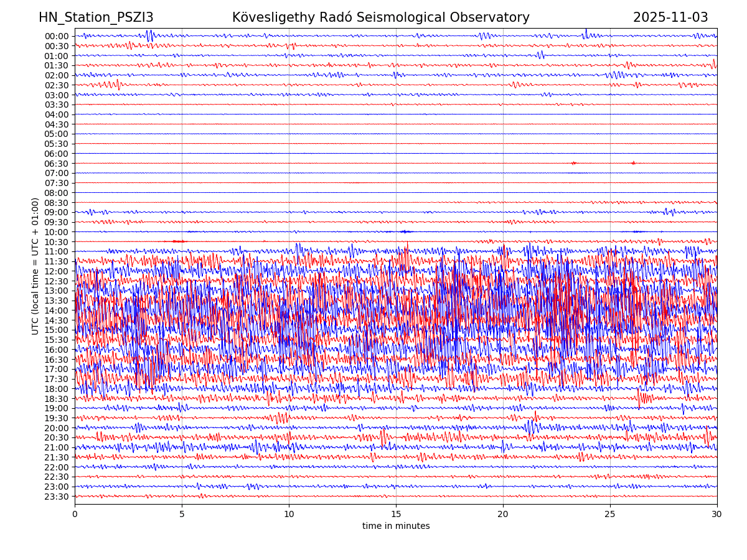Select the 23:30 trace time label
The image size is (747, 560).
pos(57,497)
